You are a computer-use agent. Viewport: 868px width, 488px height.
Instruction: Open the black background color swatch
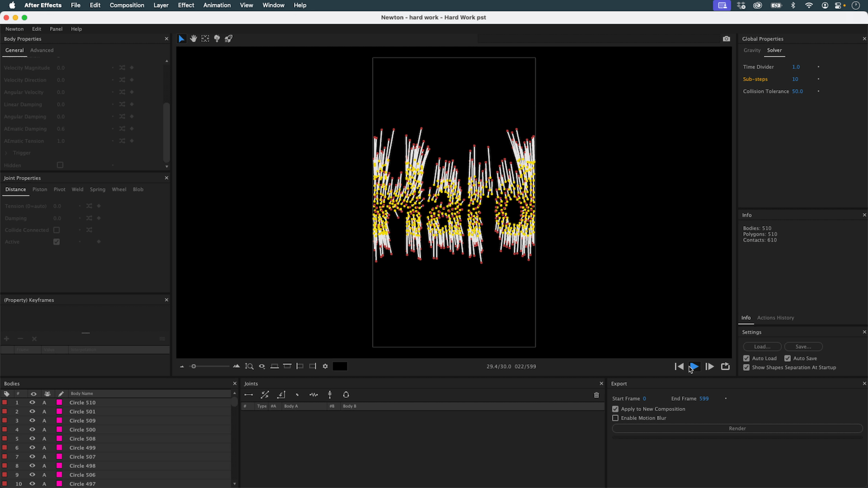(340, 367)
